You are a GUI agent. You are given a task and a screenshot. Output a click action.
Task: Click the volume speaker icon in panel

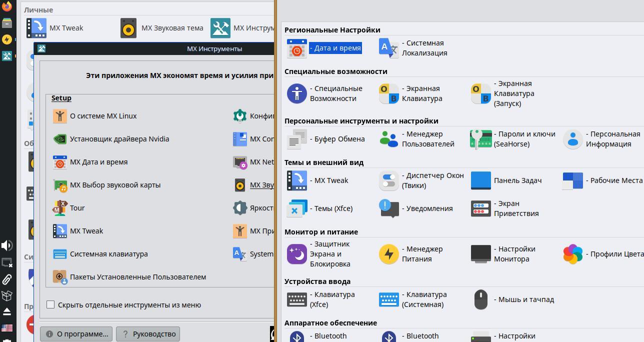point(7,245)
